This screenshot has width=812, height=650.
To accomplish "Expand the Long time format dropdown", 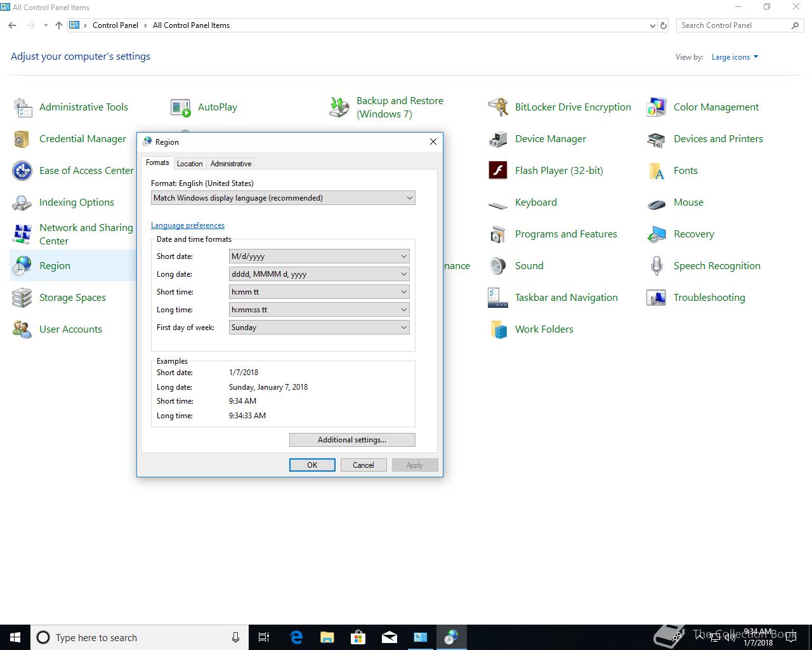I will pos(319,310).
